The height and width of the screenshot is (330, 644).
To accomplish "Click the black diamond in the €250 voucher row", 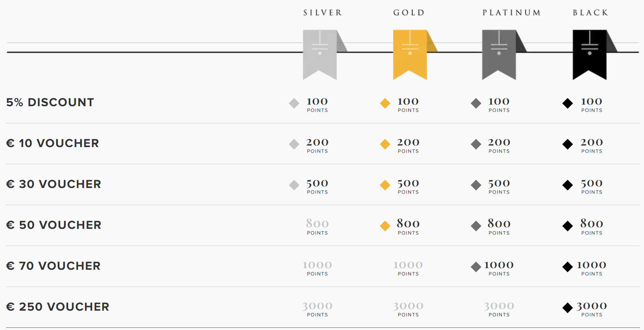I will tap(568, 308).
